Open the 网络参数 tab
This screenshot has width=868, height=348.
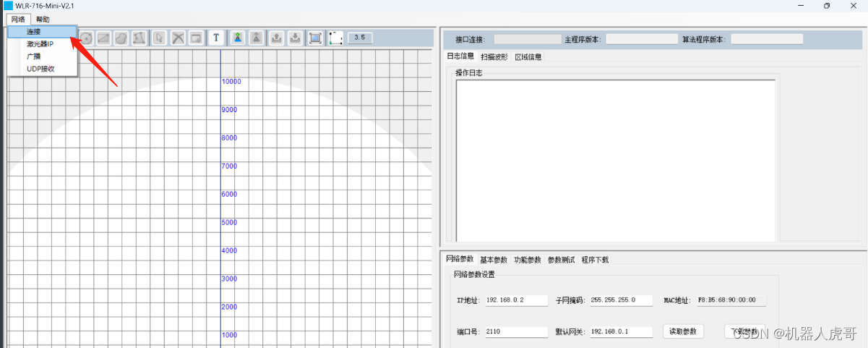460,260
